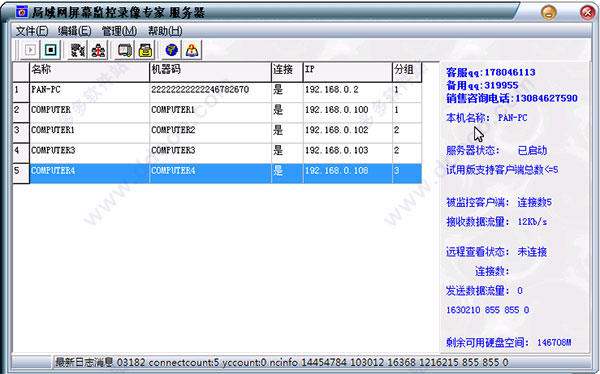
Task: Click the 备用qq:319955 text
Action: (482, 85)
